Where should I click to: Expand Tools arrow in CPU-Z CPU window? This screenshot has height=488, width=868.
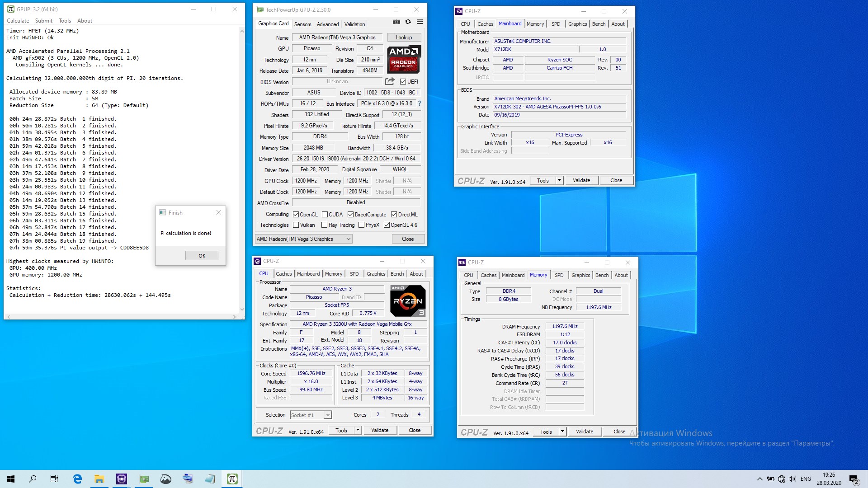358,430
